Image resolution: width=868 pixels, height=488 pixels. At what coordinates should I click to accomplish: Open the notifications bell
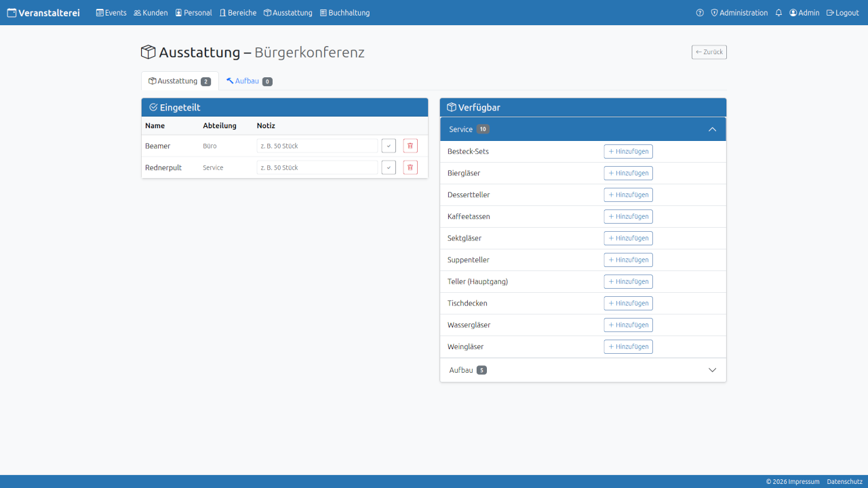point(778,13)
